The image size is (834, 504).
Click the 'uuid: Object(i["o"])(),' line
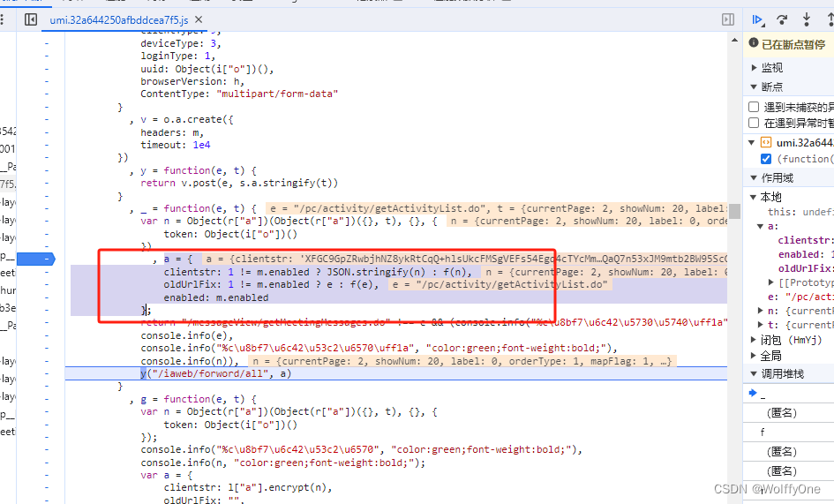tap(207, 69)
